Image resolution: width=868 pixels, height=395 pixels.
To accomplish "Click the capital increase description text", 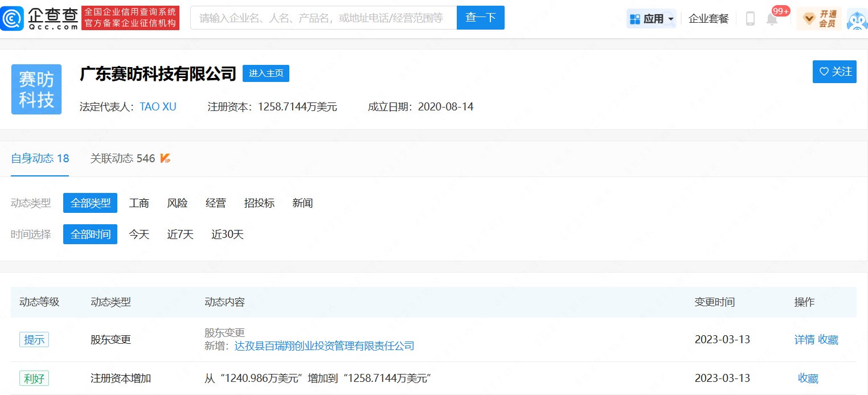I will click(x=317, y=378).
